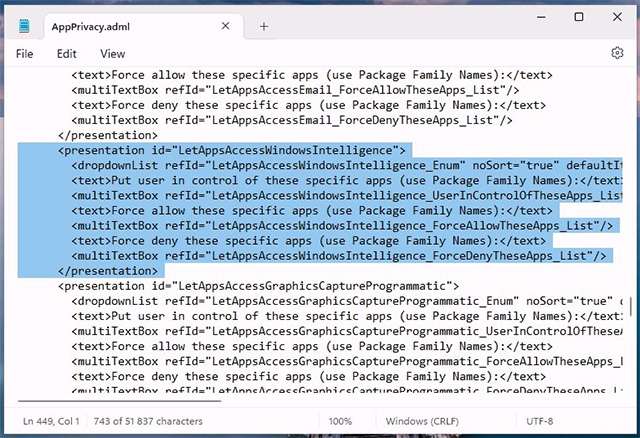640x438 pixels.
Task: Close the Notepad window
Action: (617, 17)
